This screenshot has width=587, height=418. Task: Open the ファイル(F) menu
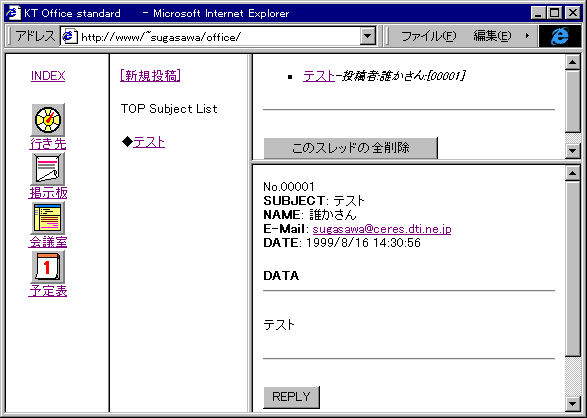[x=428, y=36]
